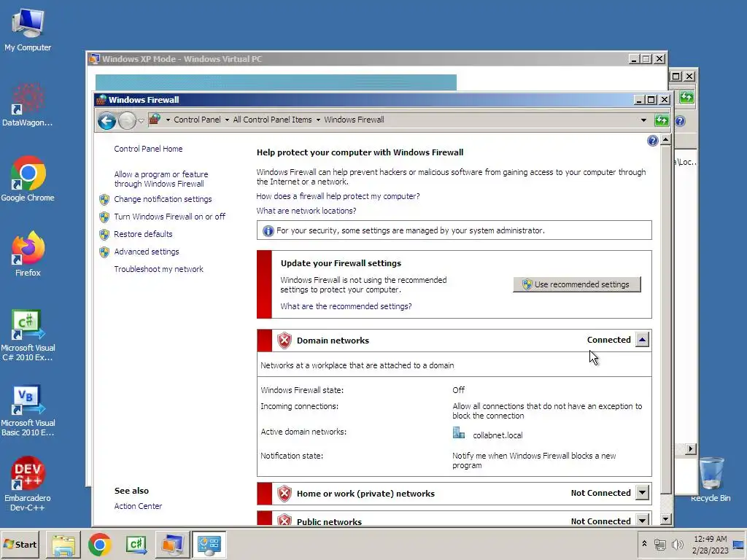
Task: Switch to Windows Virtual PC taskbar item
Action: (172, 545)
